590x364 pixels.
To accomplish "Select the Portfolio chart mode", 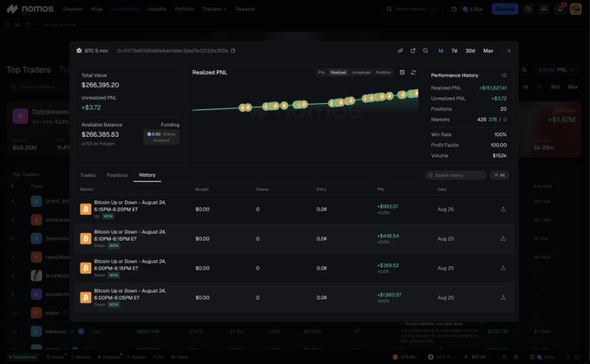I will [x=383, y=72].
